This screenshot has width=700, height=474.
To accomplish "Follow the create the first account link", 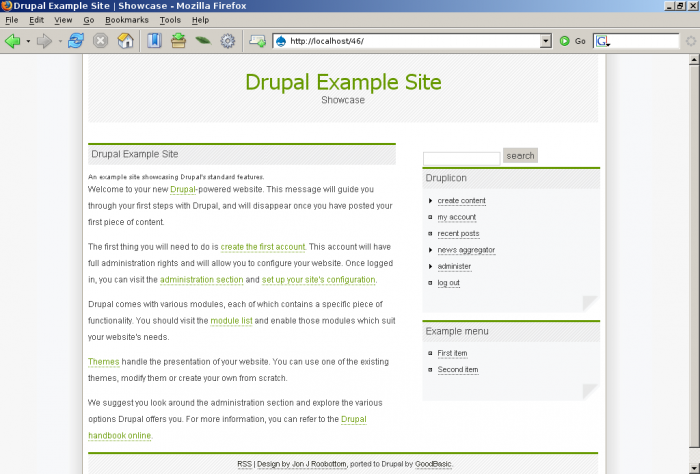I will pyautogui.click(x=263, y=247).
